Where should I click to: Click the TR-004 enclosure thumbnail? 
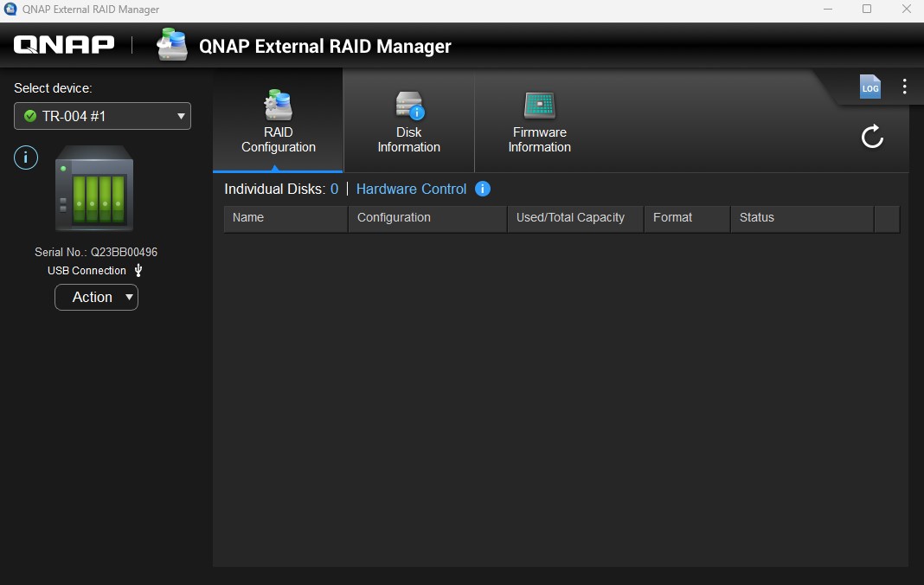93,189
